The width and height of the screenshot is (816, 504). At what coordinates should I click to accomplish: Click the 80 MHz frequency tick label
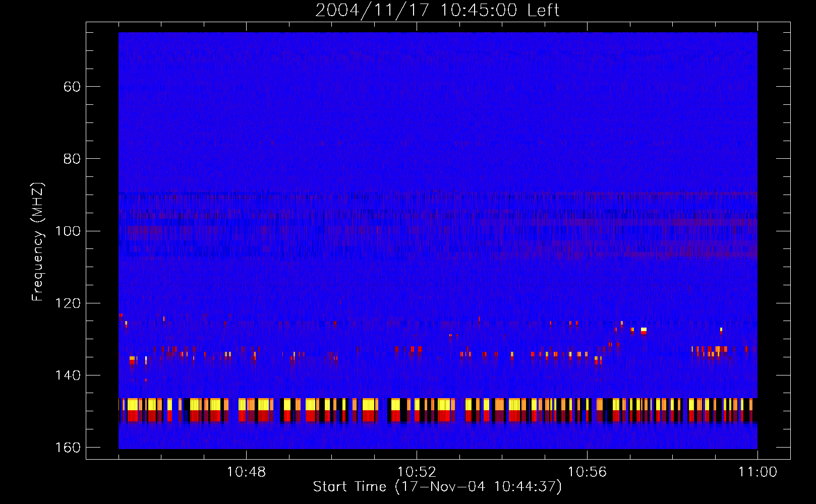click(72, 159)
